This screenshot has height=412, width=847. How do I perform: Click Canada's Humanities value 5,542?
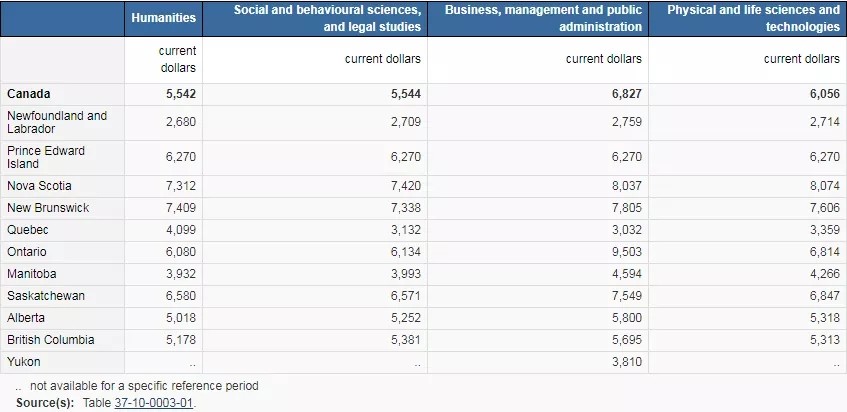[181, 94]
